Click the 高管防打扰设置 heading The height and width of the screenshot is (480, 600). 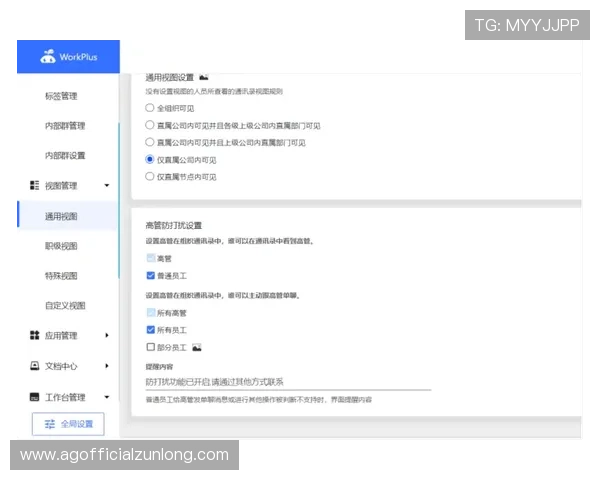173,225
